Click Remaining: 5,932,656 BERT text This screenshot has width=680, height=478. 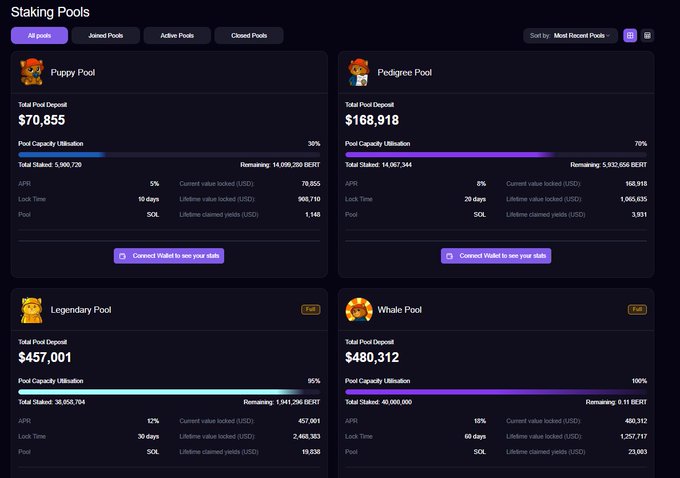608,165
